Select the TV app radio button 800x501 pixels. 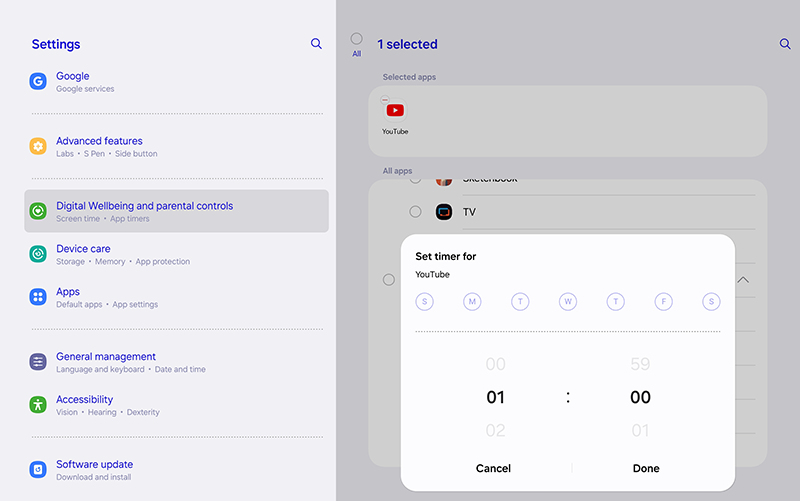pos(415,212)
